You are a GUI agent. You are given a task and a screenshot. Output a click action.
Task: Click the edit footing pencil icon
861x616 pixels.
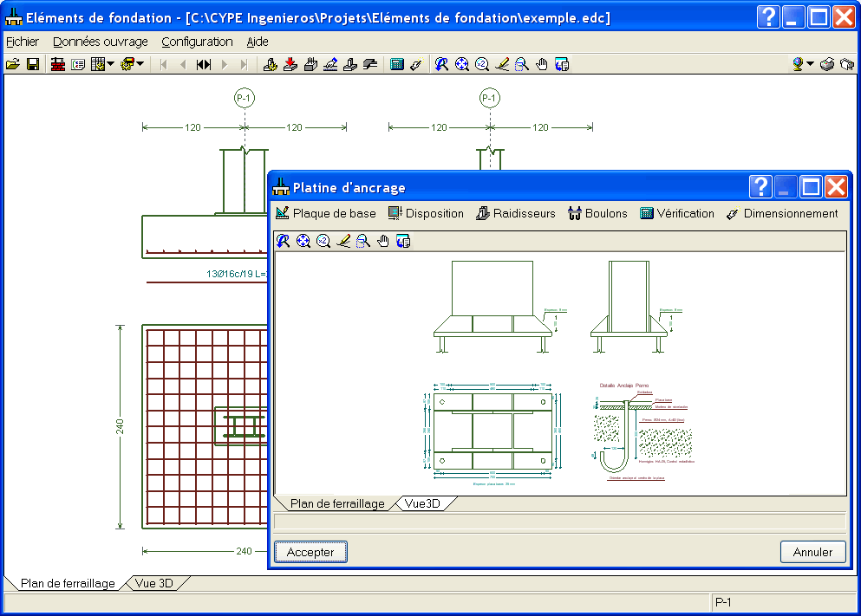(330, 64)
